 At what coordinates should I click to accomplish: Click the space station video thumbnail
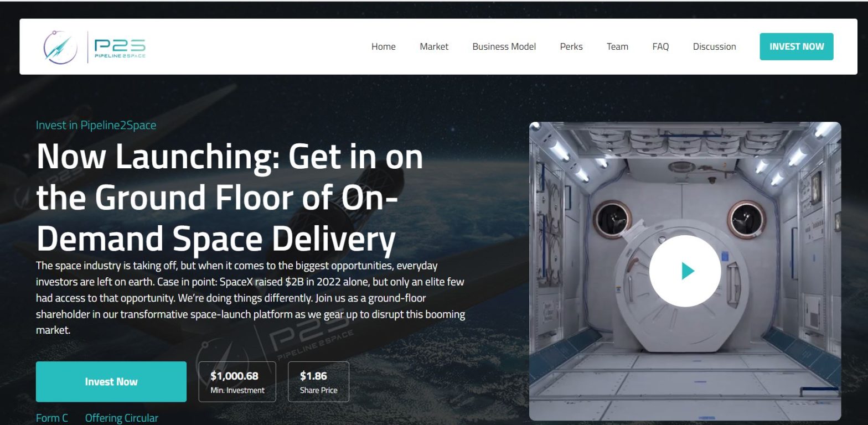[x=685, y=271]
